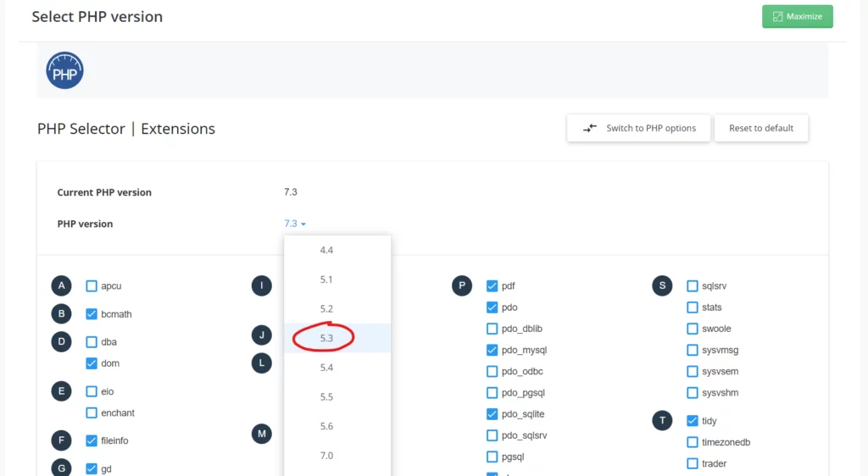Image resolution: width=868 pixels, height=476 pixels.
Task: Enable the swoole extension
Action: 693,329
